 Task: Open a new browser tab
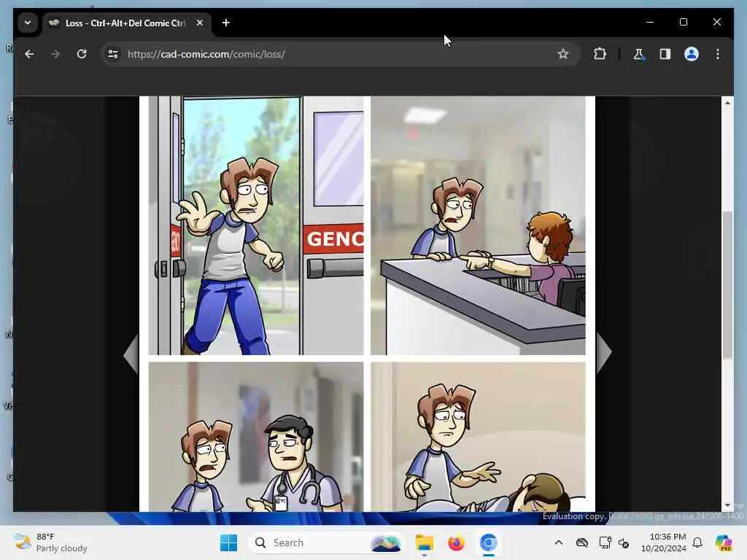[x=226, y=23]
